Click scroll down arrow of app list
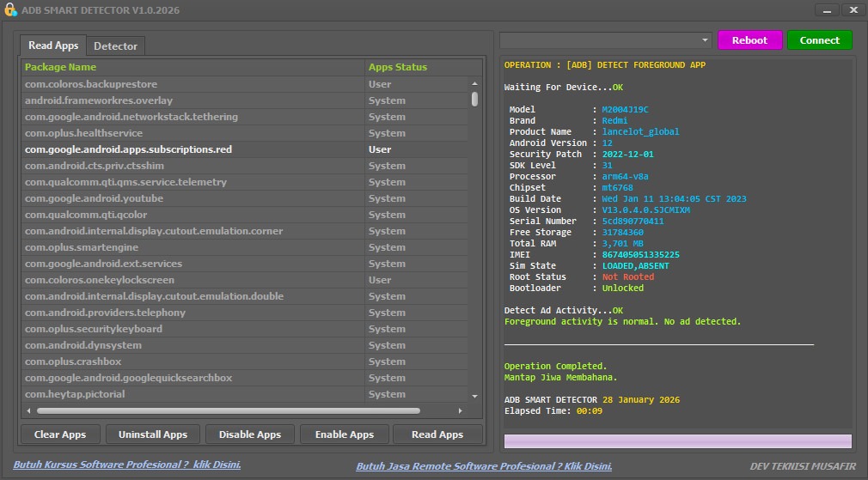This screenshot has height=480, width=868. 475,395
